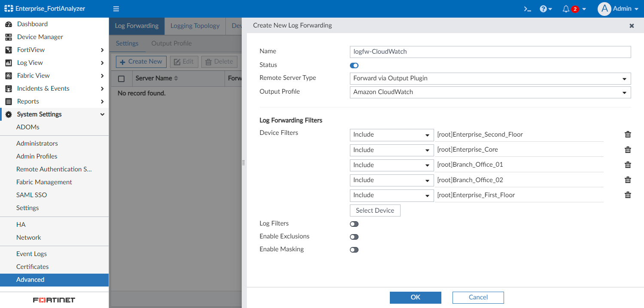Viewport: 644px width, 308px height.
Task: Remove the Branch_Office_01 filter using trash icon
Action: [628, 165]
